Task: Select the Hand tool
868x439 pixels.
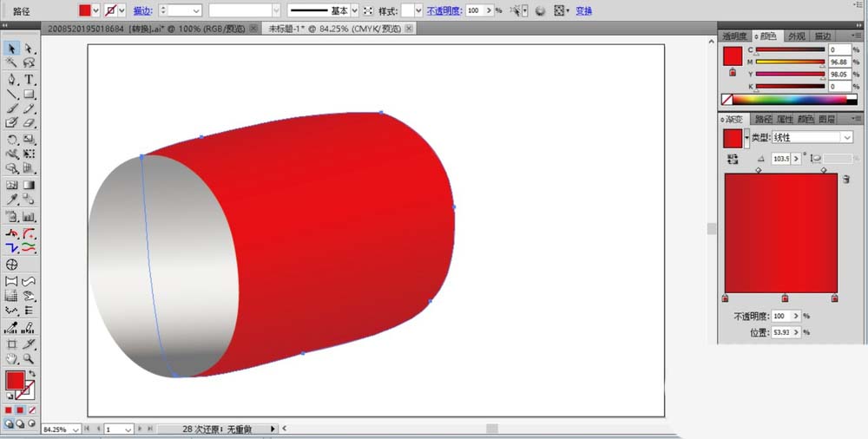Action: 12,357
